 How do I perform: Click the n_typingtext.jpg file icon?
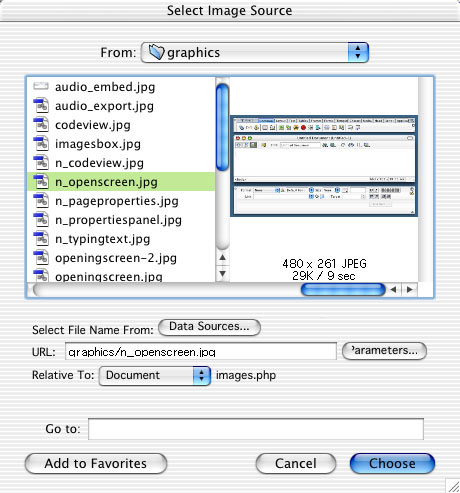41,239
